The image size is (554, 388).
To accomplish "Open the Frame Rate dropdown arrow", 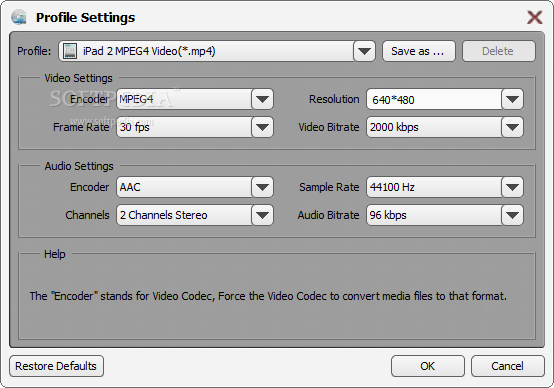I will pyautogui.click(x=262, y=127).
